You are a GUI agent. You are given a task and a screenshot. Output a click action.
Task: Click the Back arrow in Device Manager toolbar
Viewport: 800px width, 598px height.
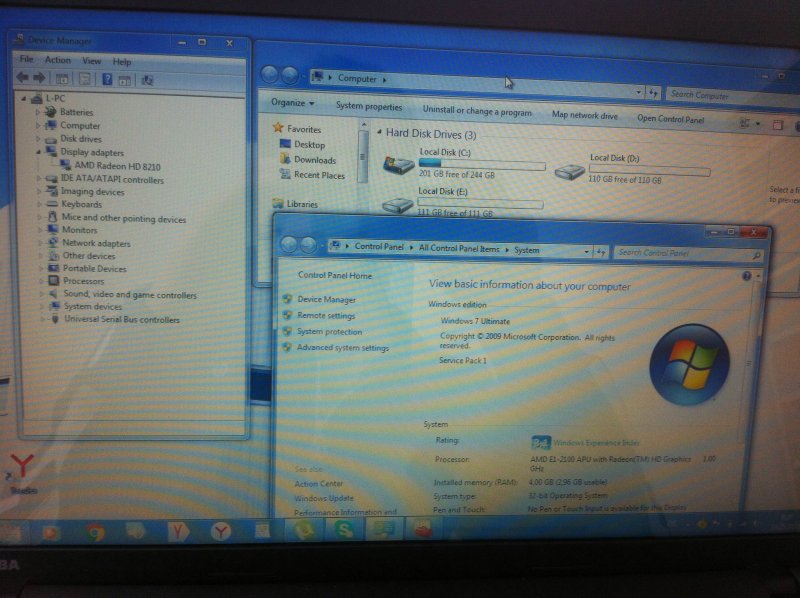23,78
